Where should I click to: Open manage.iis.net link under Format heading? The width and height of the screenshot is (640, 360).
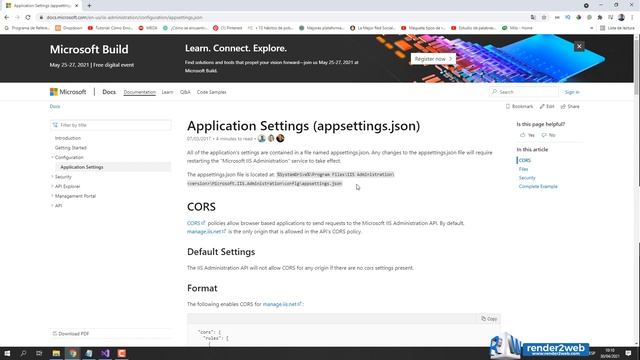point(282,304)
